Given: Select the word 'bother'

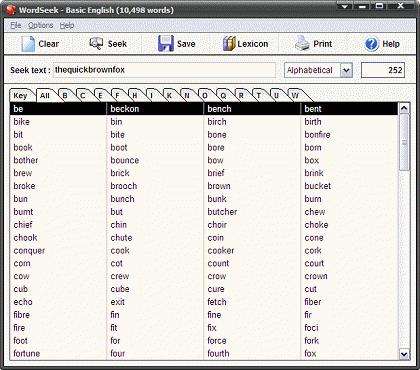Looking at the screenshot, I should [x=26, y=160].
